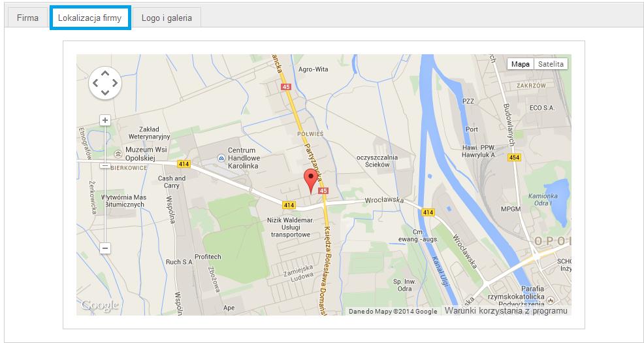Click the Muzeum Wsi Opolskiej place icon

[119, 154]
